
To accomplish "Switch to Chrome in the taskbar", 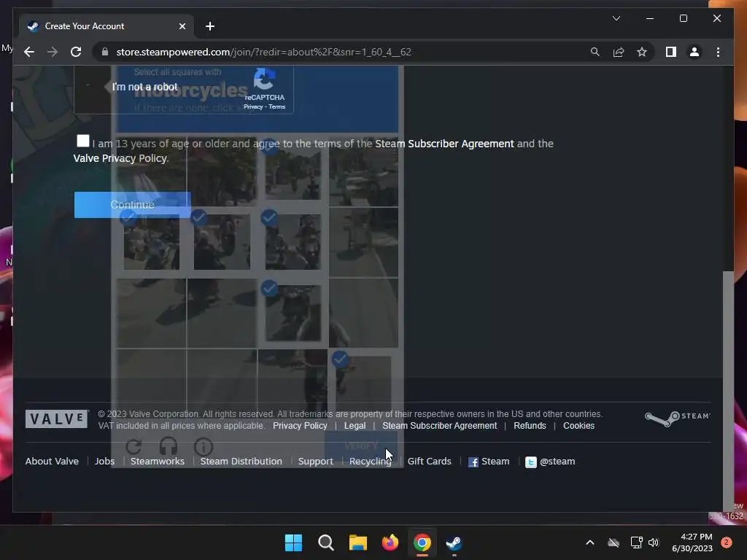I will 422,542.
